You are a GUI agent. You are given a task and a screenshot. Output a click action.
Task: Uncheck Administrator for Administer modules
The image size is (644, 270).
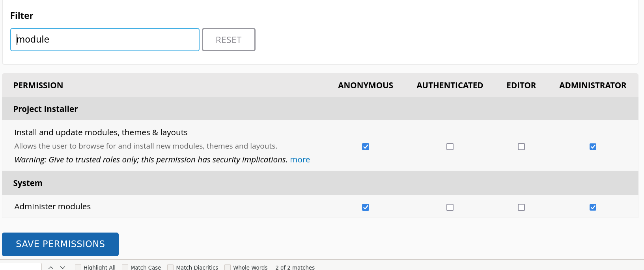593,207
